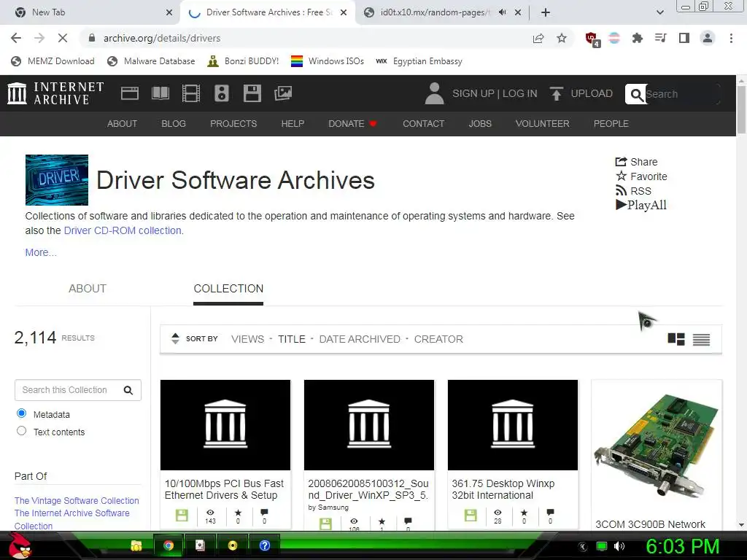Open PROJECTS in navigation menu

click(233, 124)
